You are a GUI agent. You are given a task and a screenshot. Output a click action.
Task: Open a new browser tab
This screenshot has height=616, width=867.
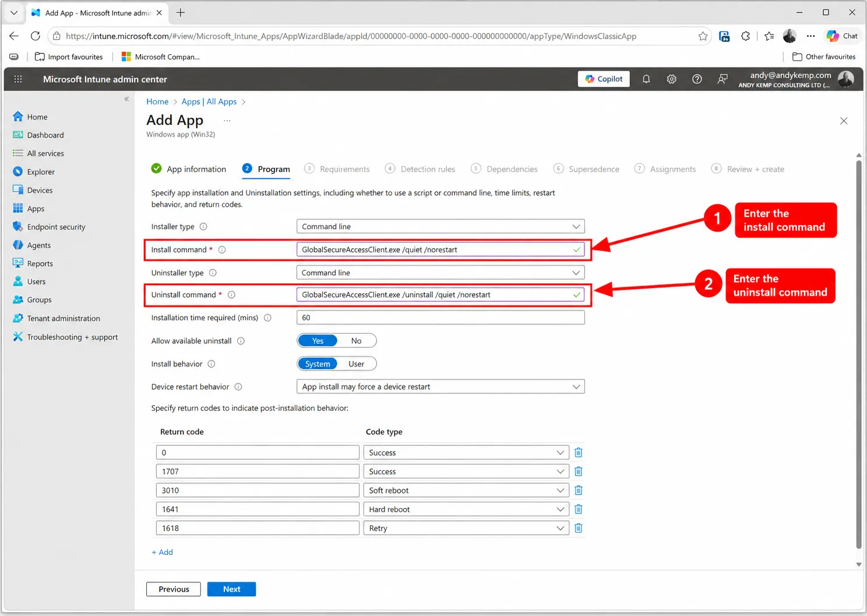[181, 13]
